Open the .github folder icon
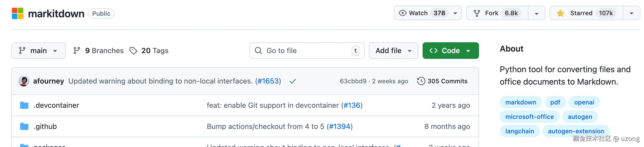This screenshot has height=147, width=644. coord(24,126)
